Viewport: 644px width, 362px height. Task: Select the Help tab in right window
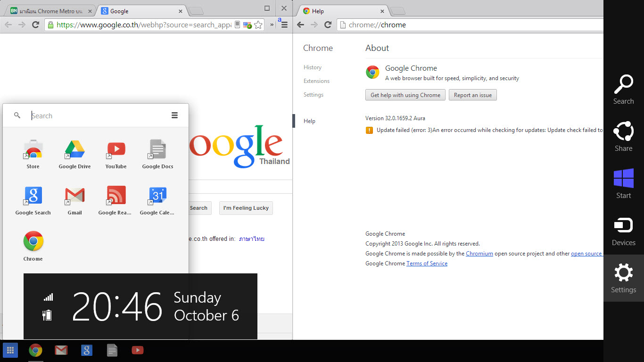pos(344,11)
